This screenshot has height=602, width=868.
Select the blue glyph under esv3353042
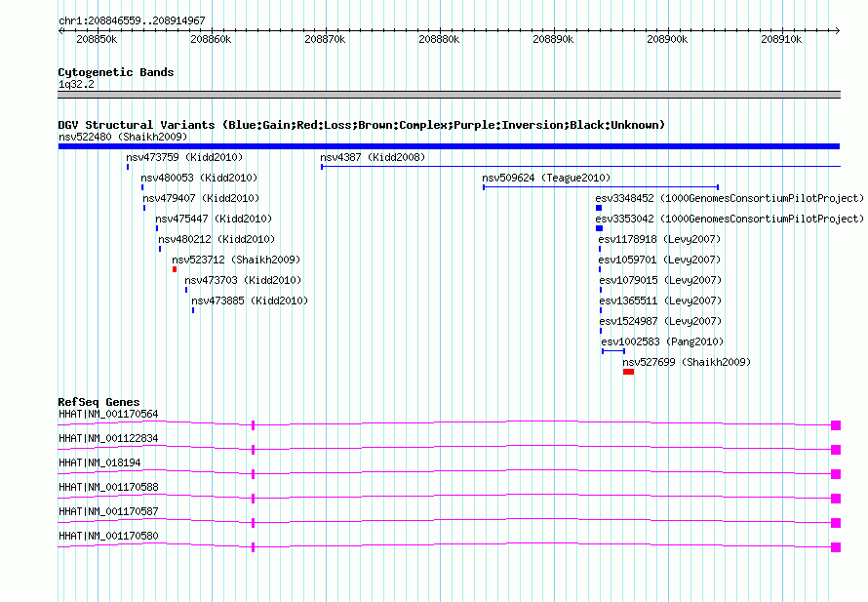(x=600, y=228)
